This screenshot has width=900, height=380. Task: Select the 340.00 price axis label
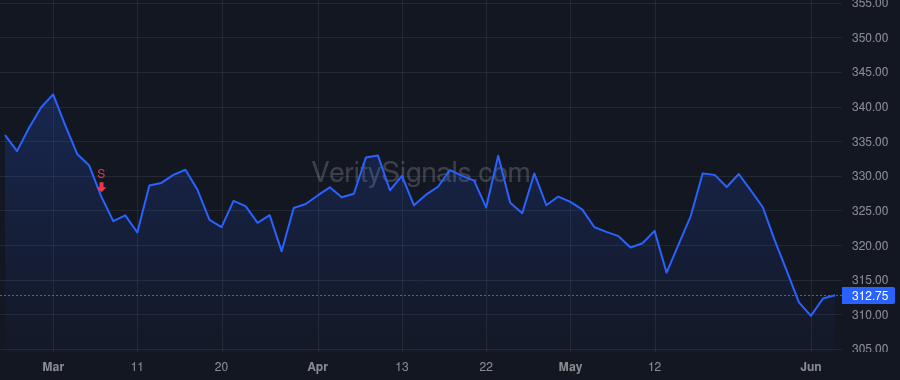click(x=870, y=107)
